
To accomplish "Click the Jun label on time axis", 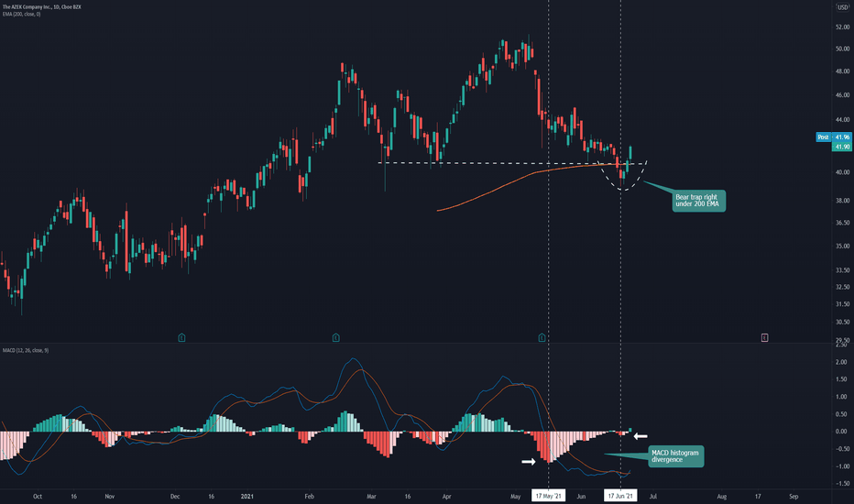I will [581, 497].
